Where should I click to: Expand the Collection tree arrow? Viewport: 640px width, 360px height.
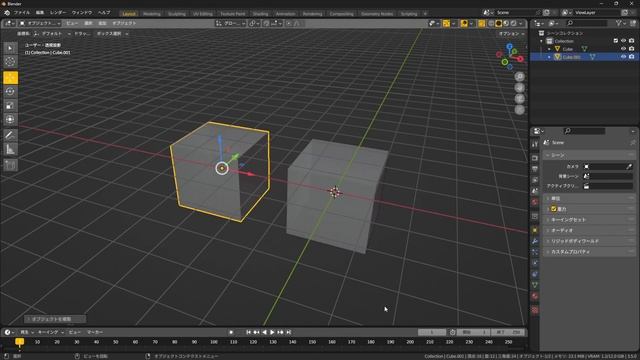(541, 41)
